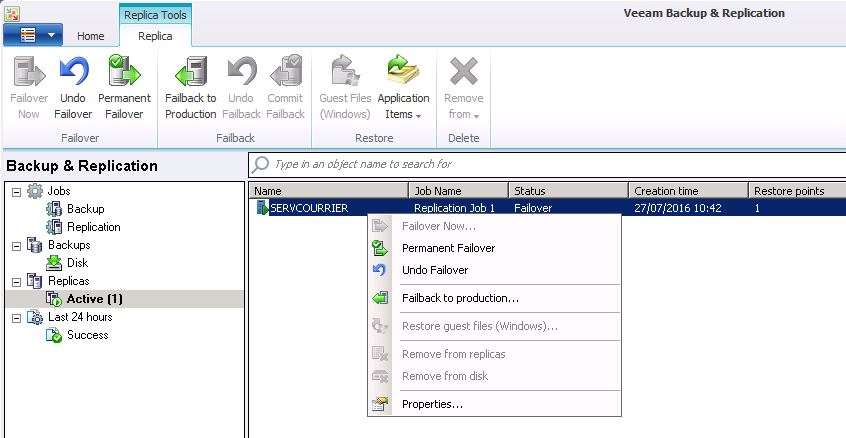Click the Replication Job 1 cell

(454, 208)
